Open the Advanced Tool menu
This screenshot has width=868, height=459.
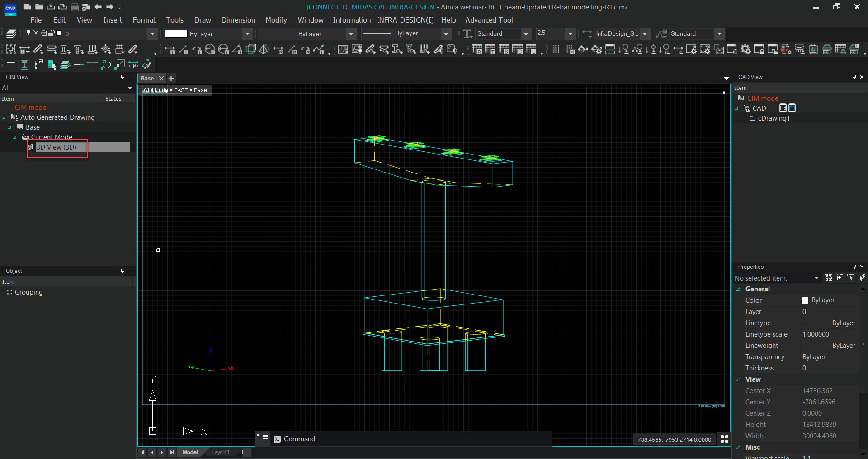pos(489,20)
